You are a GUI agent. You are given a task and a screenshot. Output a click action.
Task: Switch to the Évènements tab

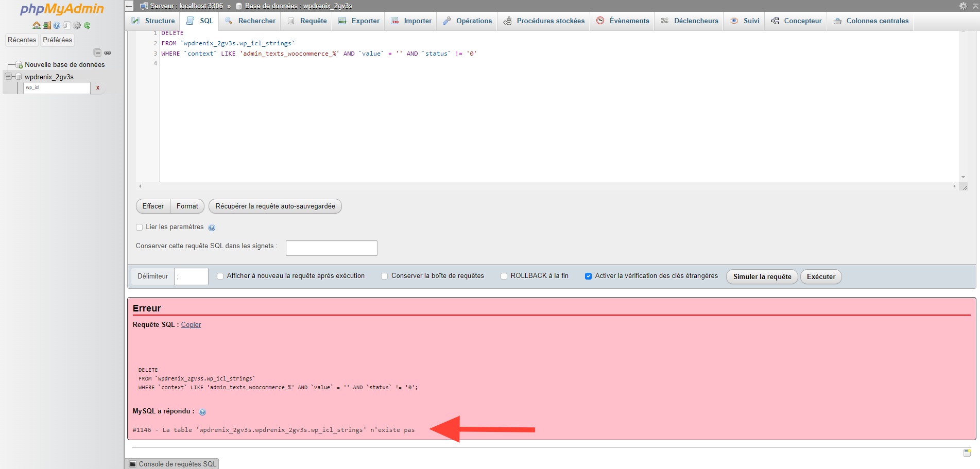(623, 21)
